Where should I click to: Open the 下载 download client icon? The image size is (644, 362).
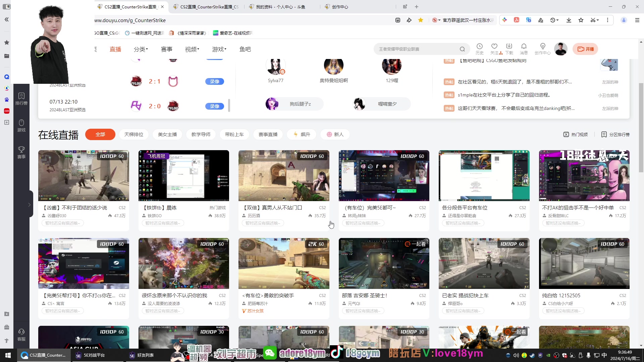pyautogui.click(x=509, y=49)
